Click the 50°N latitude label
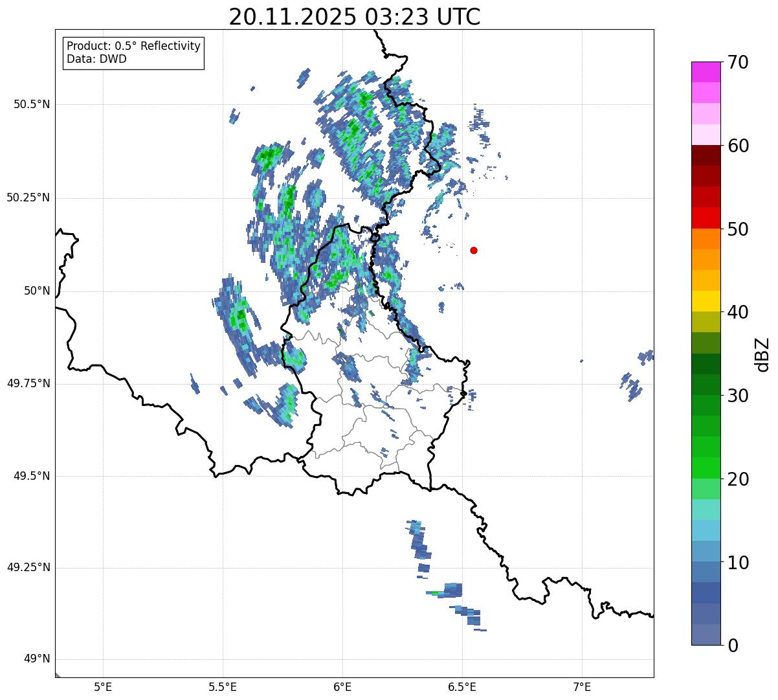The image size is (778, 700). pos(37,291)
